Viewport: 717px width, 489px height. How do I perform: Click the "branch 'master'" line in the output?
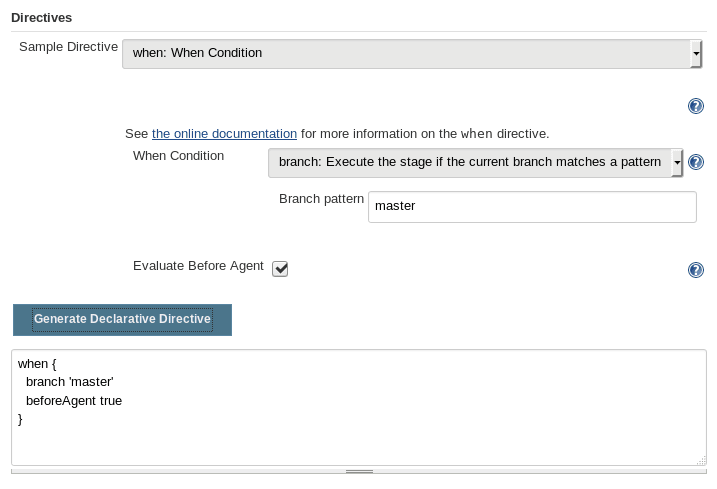click(70, 382)
